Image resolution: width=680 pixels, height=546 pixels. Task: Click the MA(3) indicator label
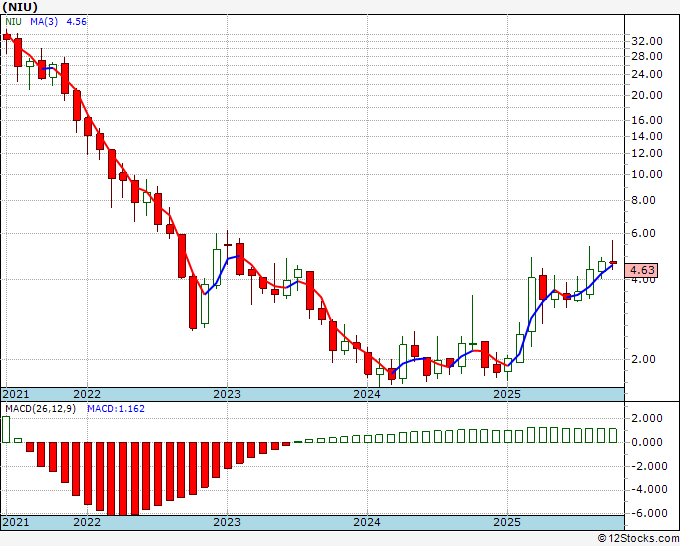[x=44, y=21]
